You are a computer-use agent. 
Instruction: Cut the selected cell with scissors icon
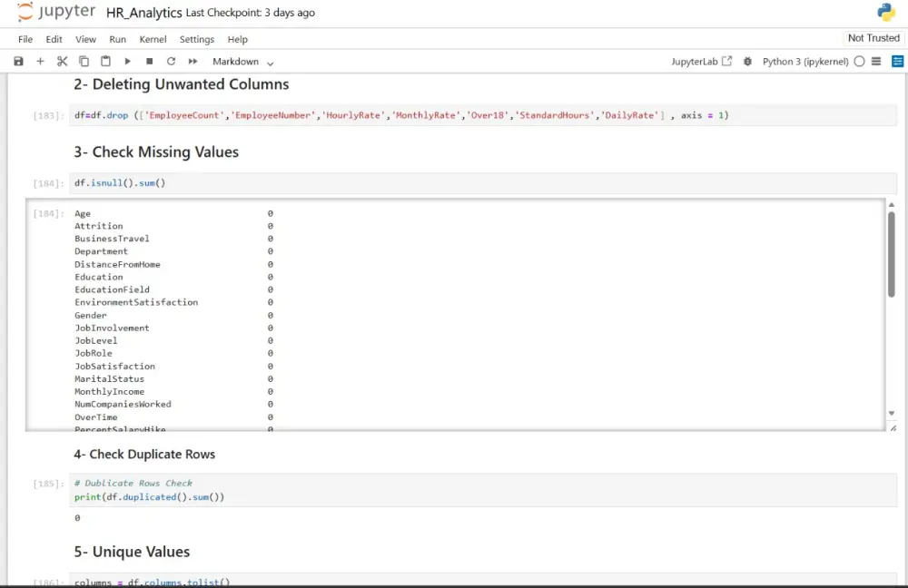[62, 61]
